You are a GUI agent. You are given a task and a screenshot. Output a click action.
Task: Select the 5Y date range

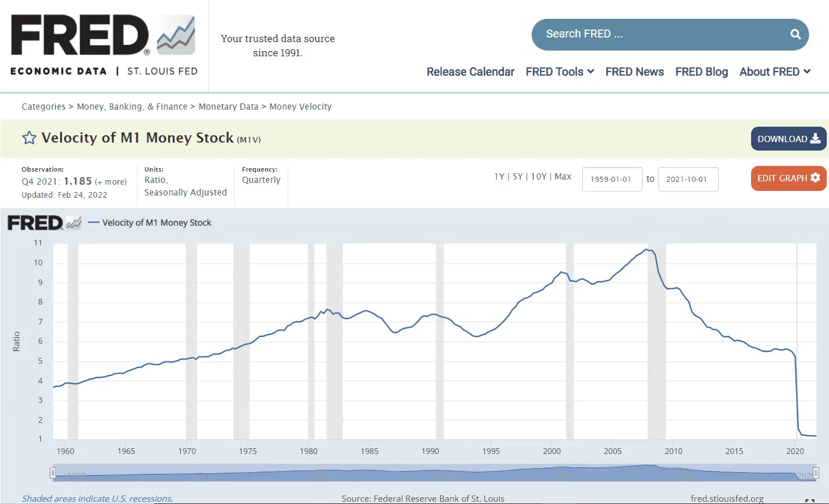pyautogui.click(x=517, y=177)
